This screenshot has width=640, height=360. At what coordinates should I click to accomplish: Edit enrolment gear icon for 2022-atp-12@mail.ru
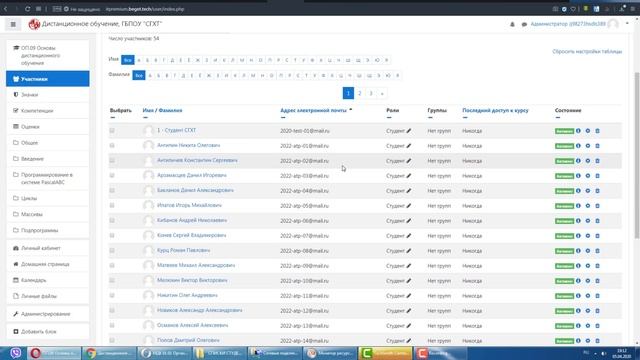pyautogui.click(x=588, y=311)
